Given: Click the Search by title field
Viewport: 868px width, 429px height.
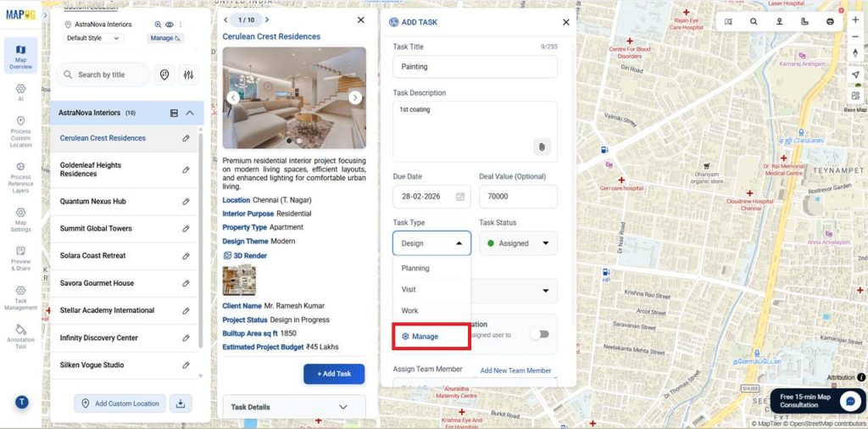Looking at the screenshot, I should [103, 75].
